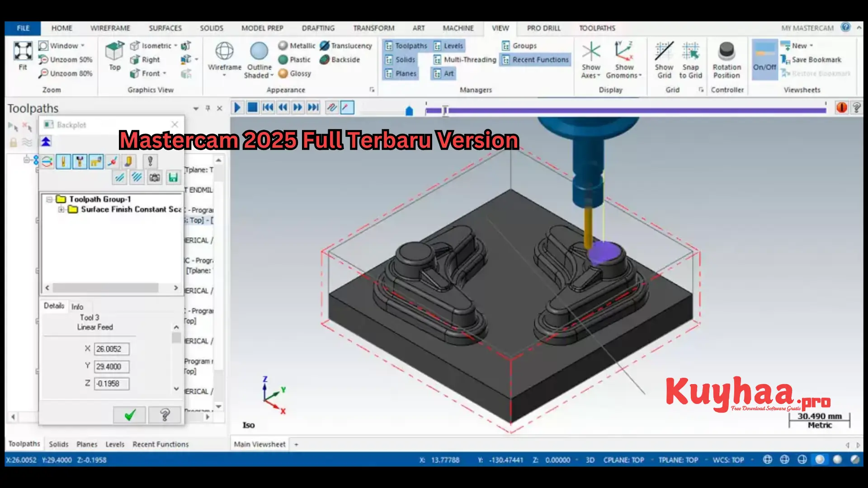Collapse the Toolpath Group-1 tree node

point(49,199)
